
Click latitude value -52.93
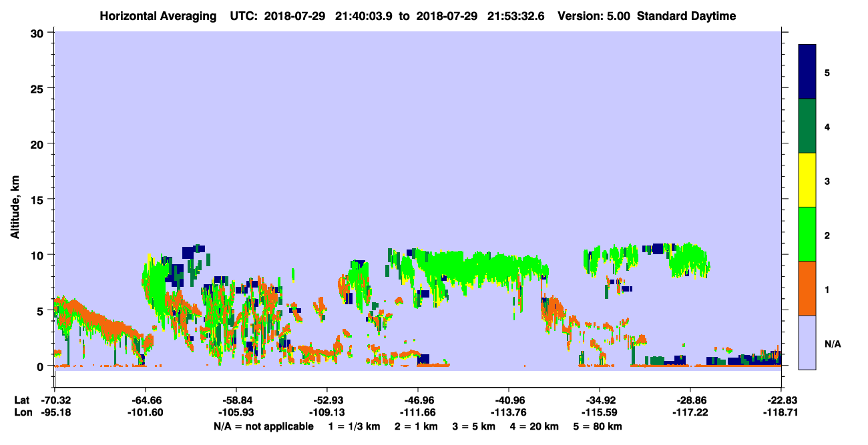coord(327,400)
